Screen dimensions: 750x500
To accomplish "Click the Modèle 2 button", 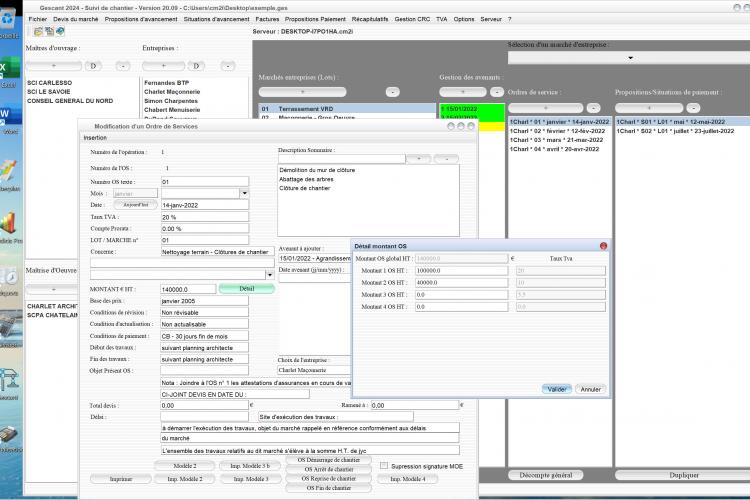I will click(x=185, y=466).
